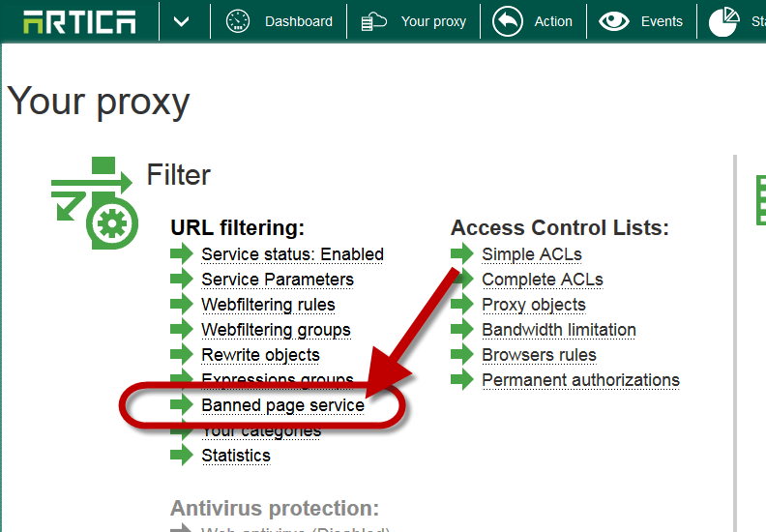
Task: Click the URL filtering: heading
Action: pos(237,228)
